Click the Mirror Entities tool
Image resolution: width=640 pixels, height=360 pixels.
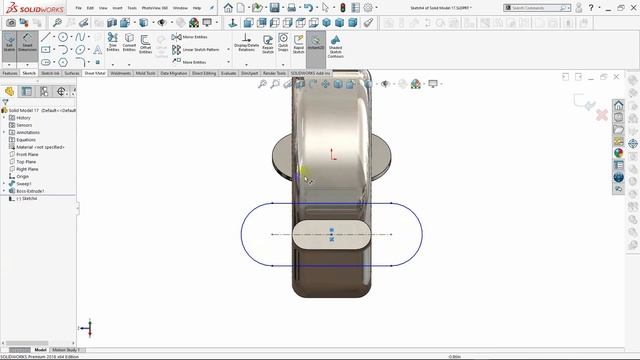pos(189,37)
